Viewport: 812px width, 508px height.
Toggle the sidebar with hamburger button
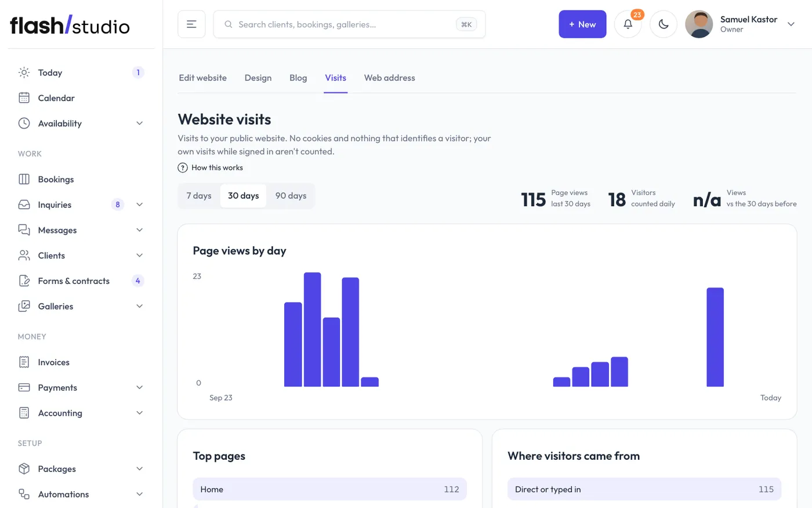pos(191,24)
